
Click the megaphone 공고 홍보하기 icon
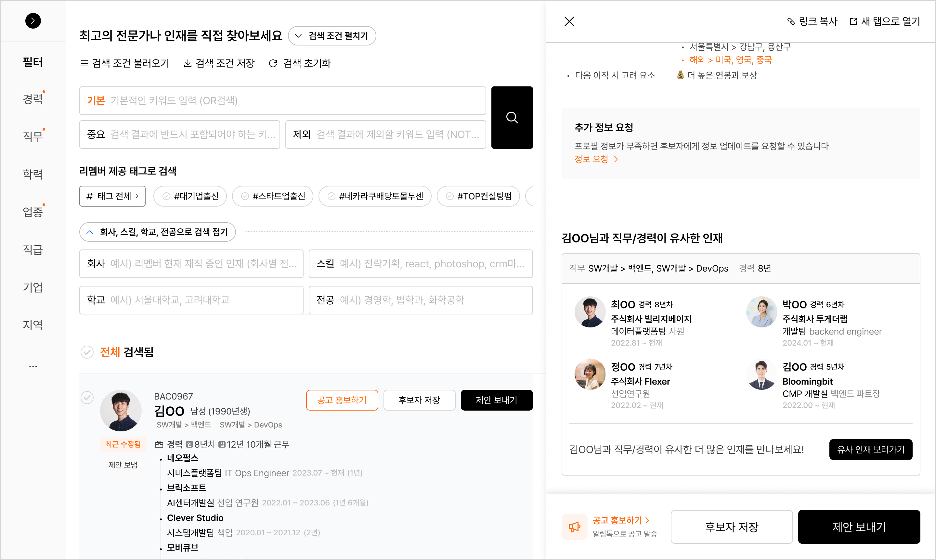click(574, 527)
